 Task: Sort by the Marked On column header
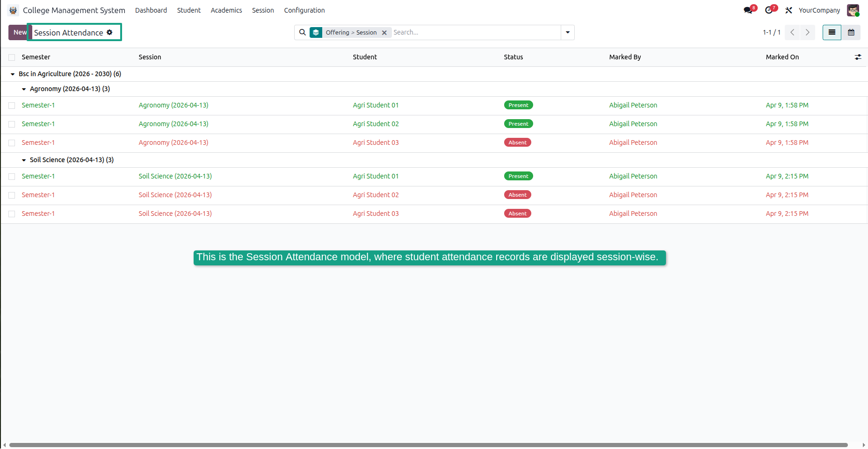pyautogui.click(x=782, y=57)
